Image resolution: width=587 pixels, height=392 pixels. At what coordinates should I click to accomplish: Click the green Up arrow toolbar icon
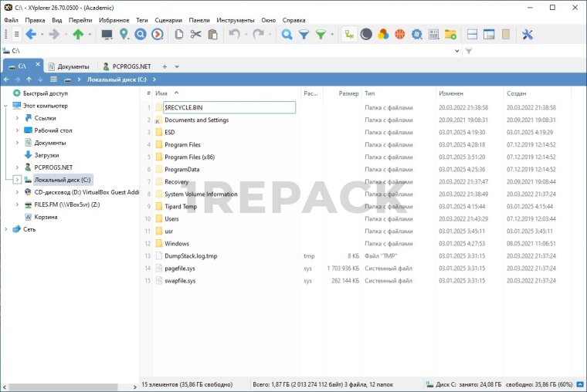click(77, 34)
